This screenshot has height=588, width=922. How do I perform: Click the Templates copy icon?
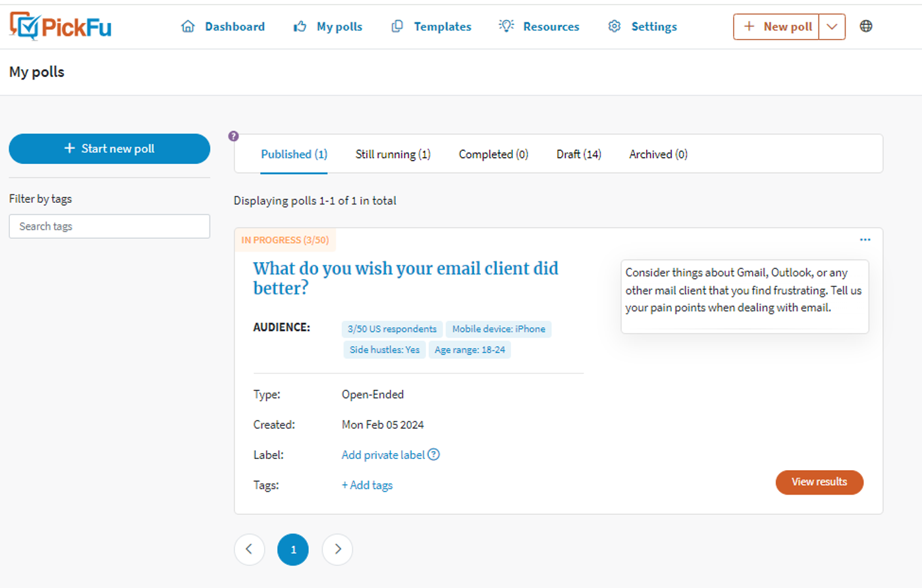click(x=397, y=26)
